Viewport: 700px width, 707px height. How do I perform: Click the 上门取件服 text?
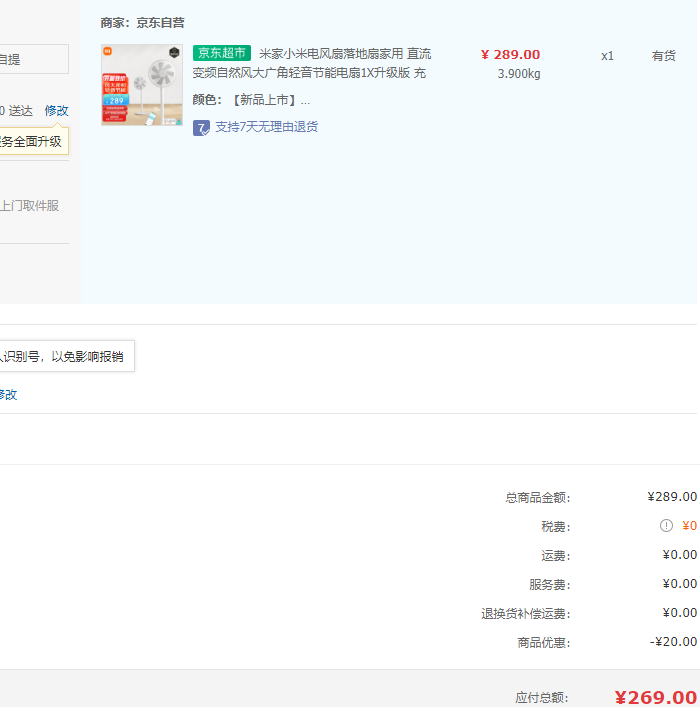coord(29,206)
